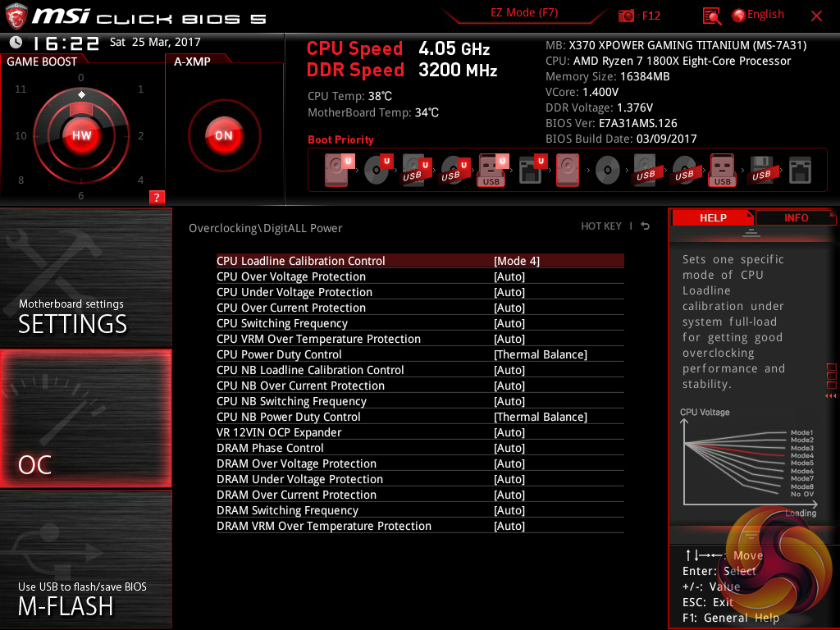
Task: Switch to the HELP tab
Action: coord(713,217)
